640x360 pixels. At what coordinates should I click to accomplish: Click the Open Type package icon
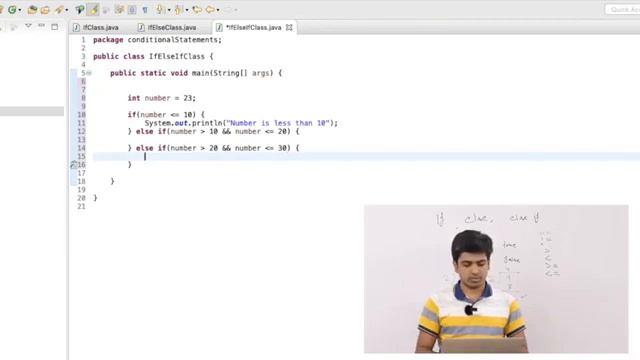32,9
